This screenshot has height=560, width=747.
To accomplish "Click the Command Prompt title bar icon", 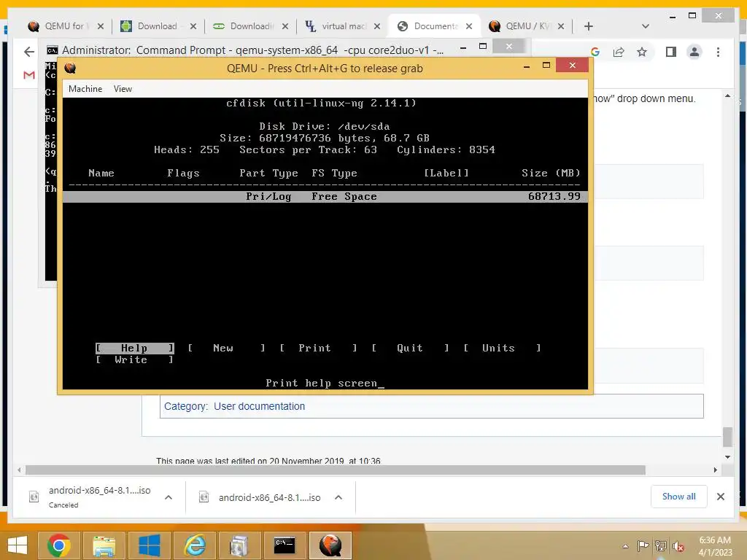I will pos(53,50).
